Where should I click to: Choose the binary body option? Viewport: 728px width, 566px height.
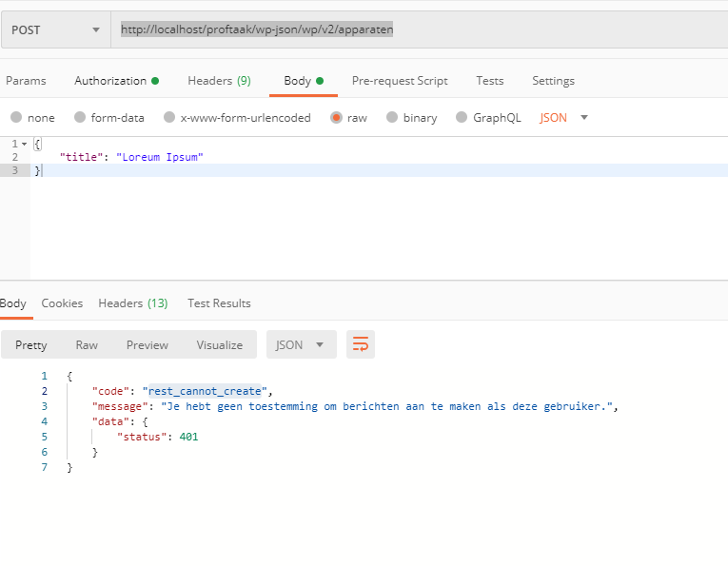tap(392, 117)
